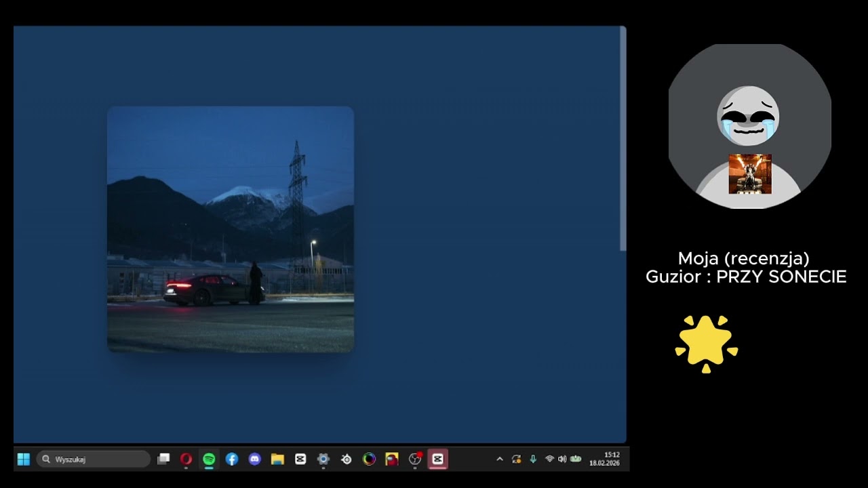Click the small album art on avatar
This screenshot has height=488, width=868.
[x=750, y=174]
